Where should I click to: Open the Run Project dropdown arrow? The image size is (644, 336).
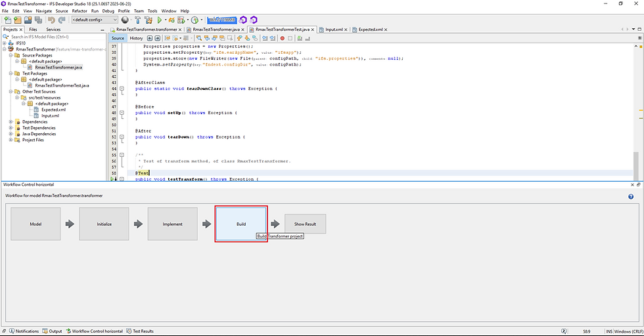(166, 20)
